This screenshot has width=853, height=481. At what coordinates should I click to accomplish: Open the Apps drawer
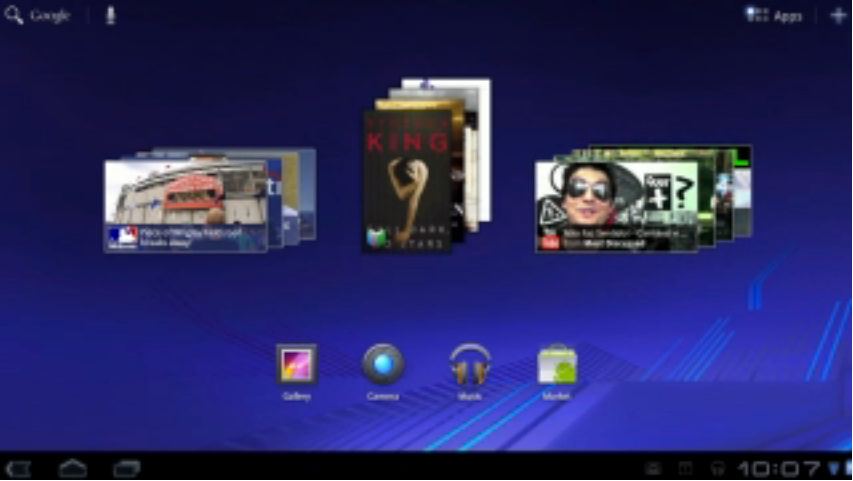pyautogui.click(x=774, y=15)
